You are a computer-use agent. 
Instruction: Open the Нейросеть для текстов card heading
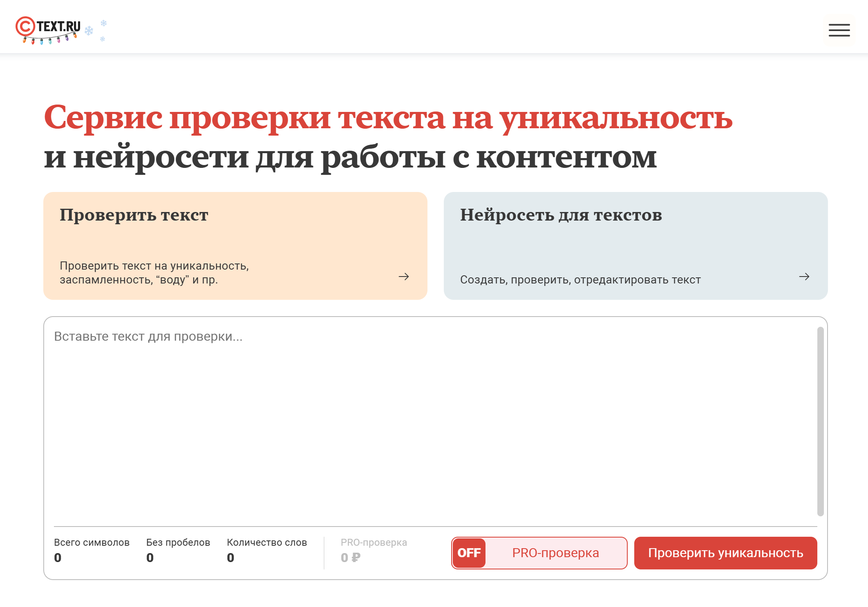(561, 215)
